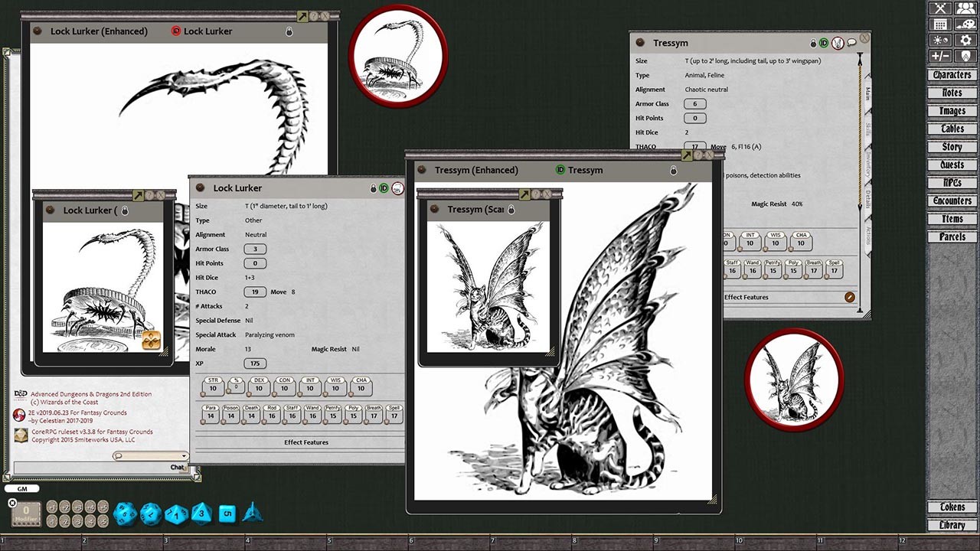980x551 pixels.
Task: Expand Effect Features on the Lock Lurker sheet
Action: 306,442
